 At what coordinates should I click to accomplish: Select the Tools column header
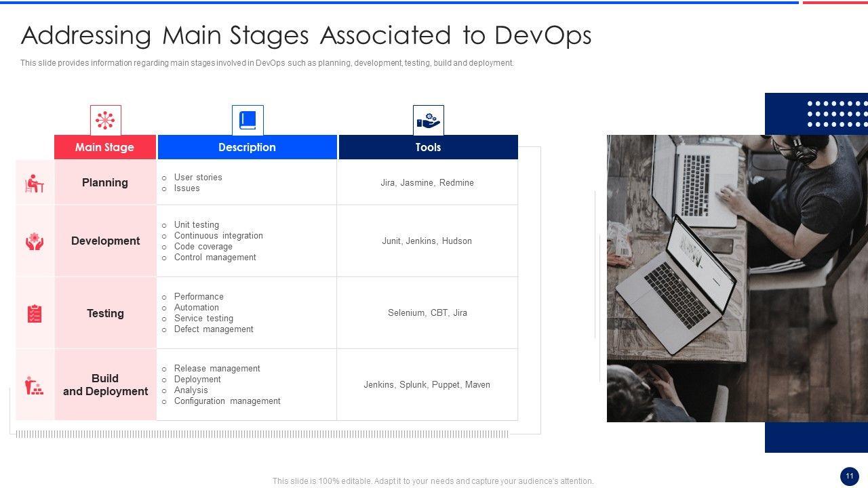click(428, 147)
